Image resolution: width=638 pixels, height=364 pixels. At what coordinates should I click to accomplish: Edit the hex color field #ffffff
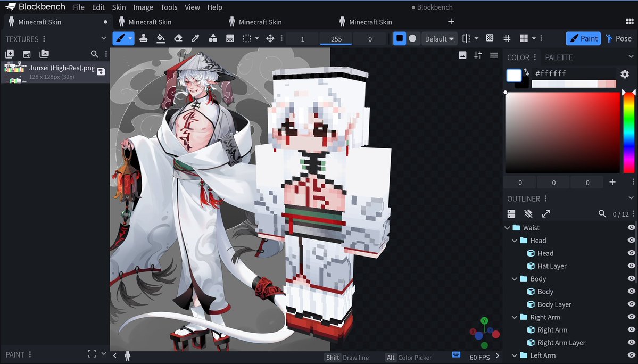tap(573, 73)
